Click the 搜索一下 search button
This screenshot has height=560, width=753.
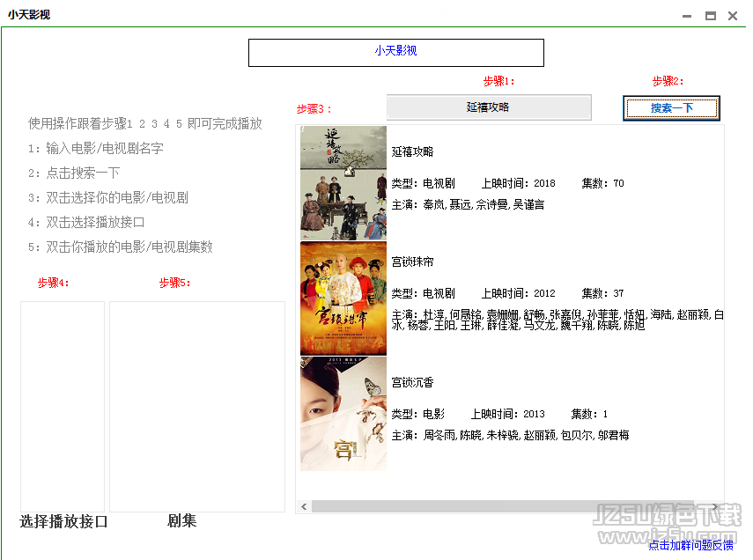[x=671, y=108]
